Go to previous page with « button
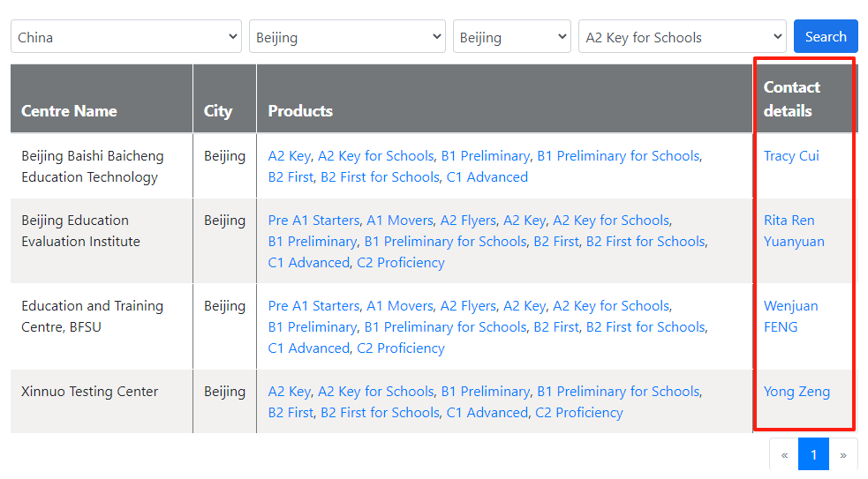The height and width of the screenshot is (479, 868). (784, 454)
